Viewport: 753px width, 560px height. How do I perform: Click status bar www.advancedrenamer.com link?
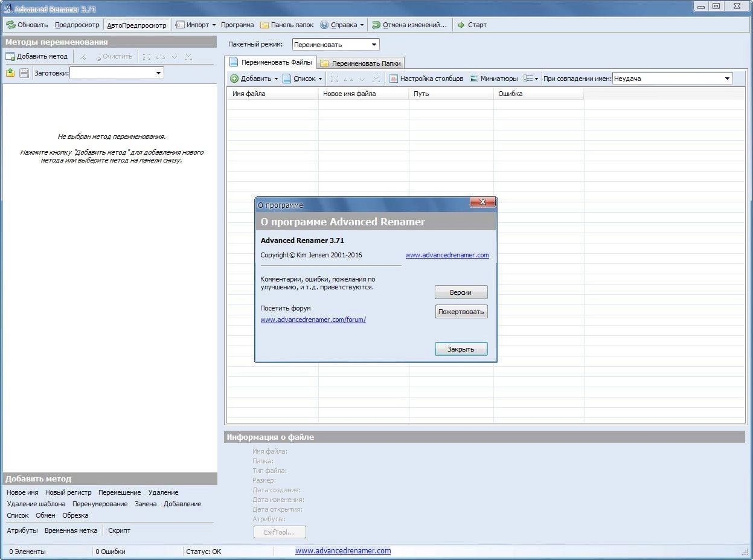pos(343,550)
